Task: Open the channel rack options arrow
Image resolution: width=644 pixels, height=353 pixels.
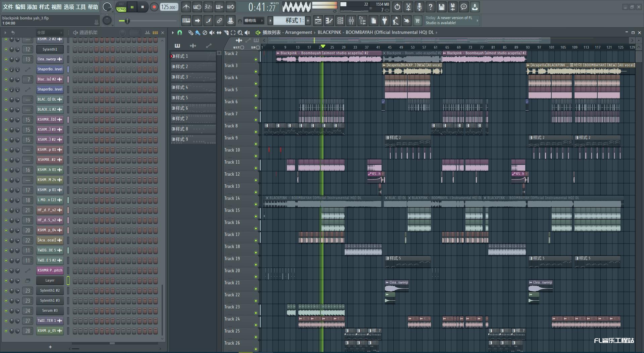Action: [x=5, y=33]
